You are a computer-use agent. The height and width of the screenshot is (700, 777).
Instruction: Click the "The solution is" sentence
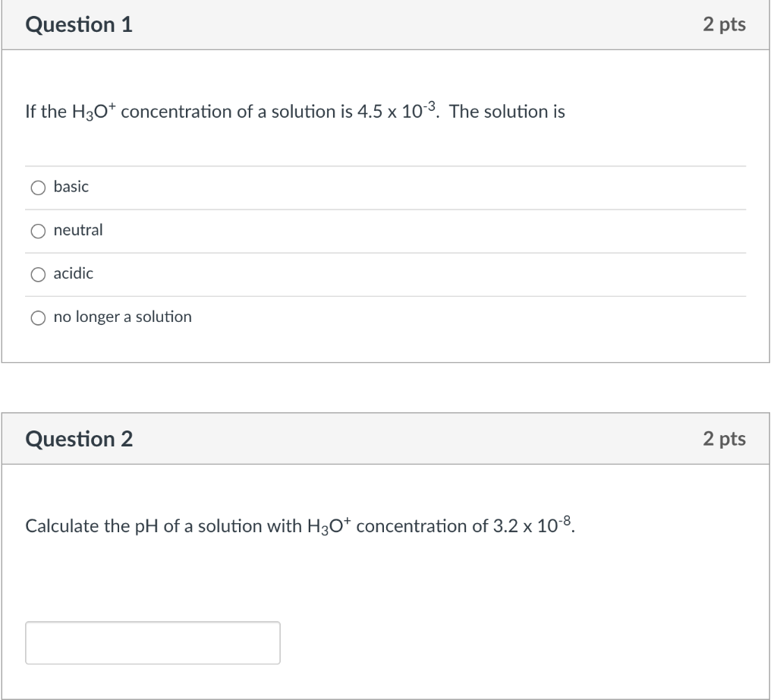[507, 112]
